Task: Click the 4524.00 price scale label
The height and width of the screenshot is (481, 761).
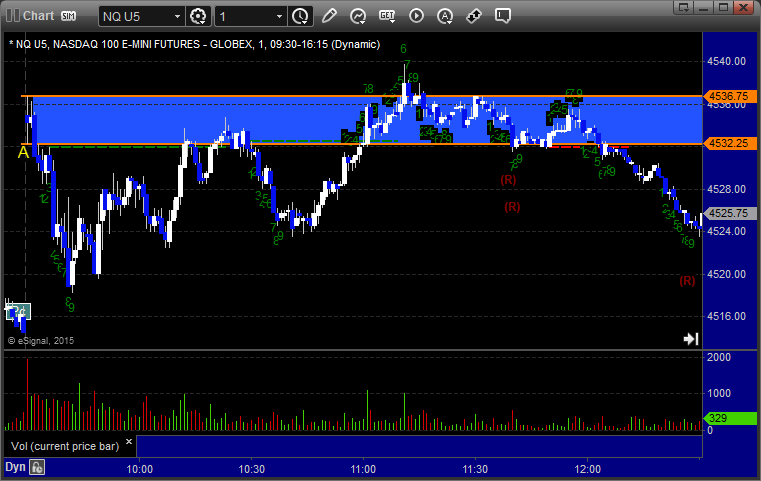Action: pos(727,232)
